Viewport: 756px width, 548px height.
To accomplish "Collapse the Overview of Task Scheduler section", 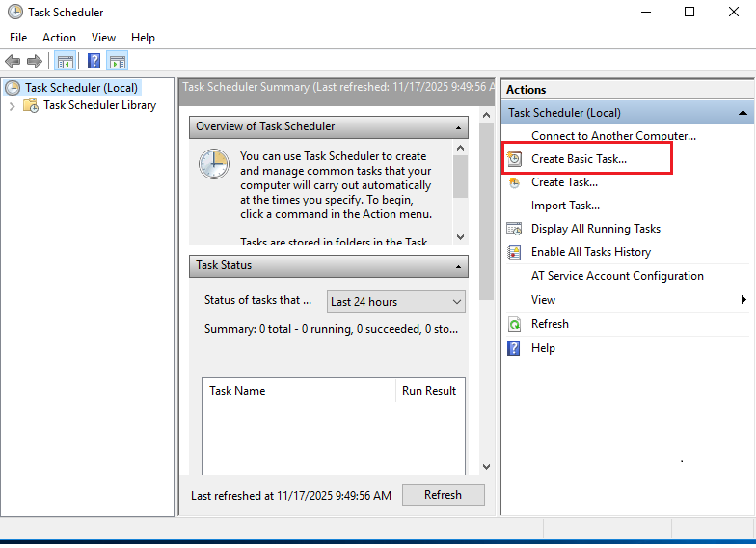I will click(459, 127).
